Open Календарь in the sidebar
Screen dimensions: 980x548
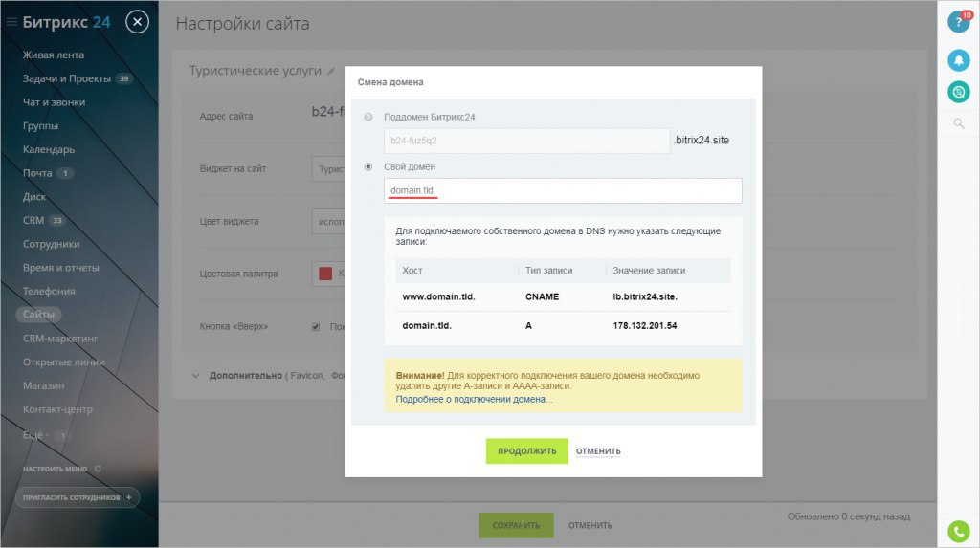[x=49, y=150]
